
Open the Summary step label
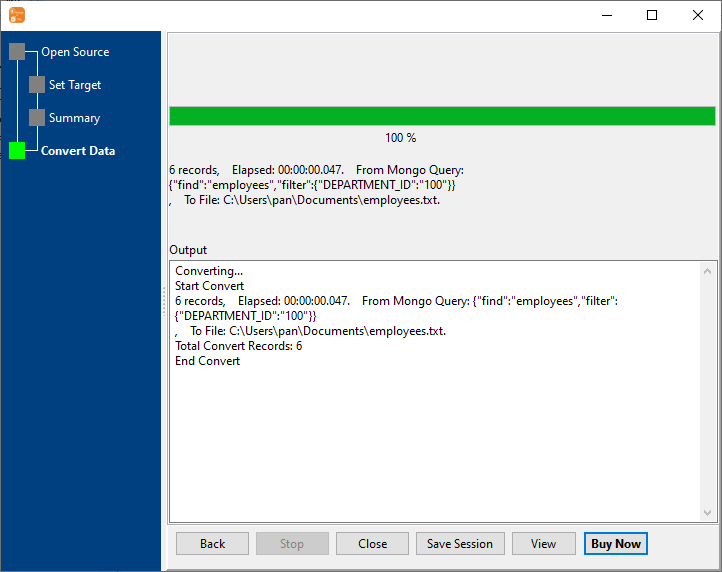pos(74,118)
